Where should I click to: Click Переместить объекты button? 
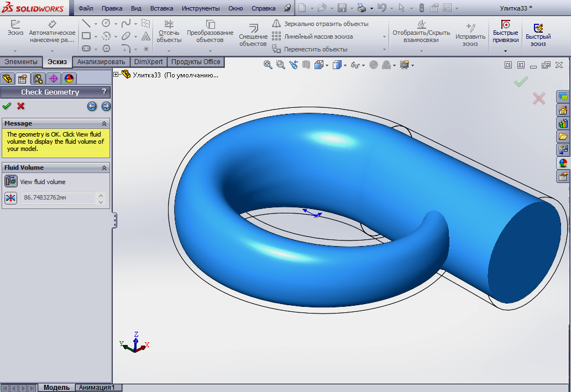(310, 49)
